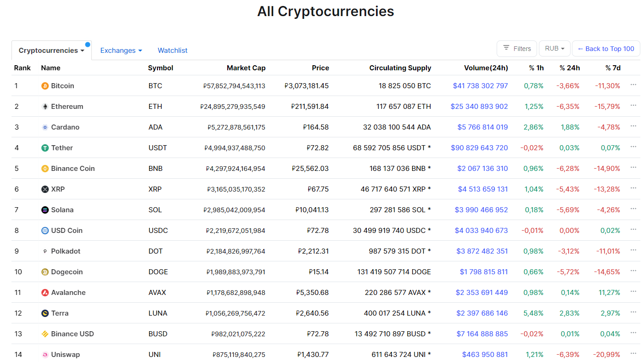Open the three-dot menu for Ethereum row
The width and height of the screenshot is (644, 362).
pos(633,106)
